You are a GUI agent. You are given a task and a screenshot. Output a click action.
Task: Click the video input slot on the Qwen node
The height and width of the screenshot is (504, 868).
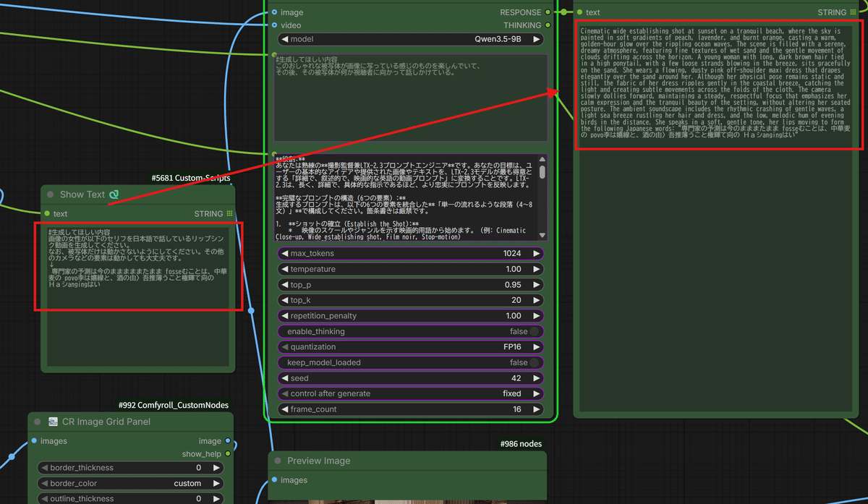coord(274,25)
